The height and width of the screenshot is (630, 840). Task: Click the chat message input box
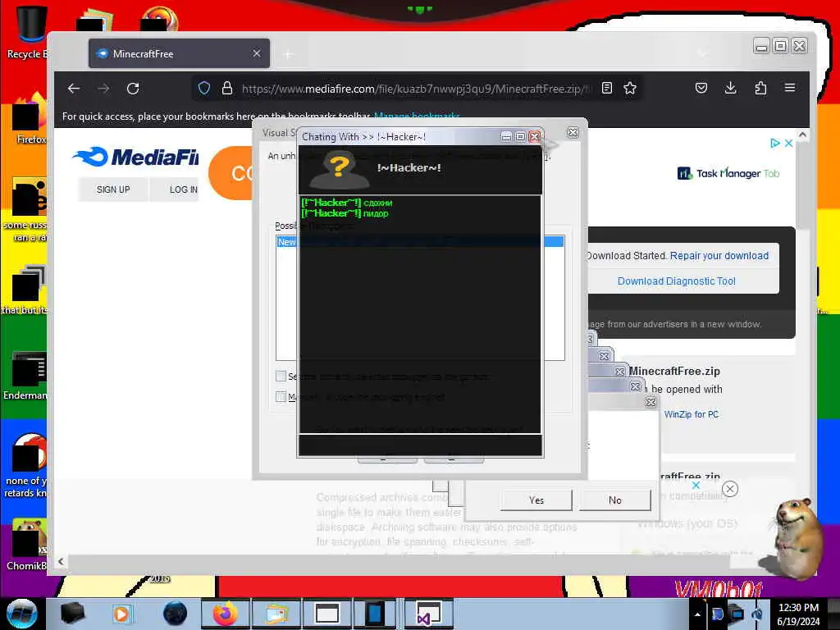pos(420,445)
